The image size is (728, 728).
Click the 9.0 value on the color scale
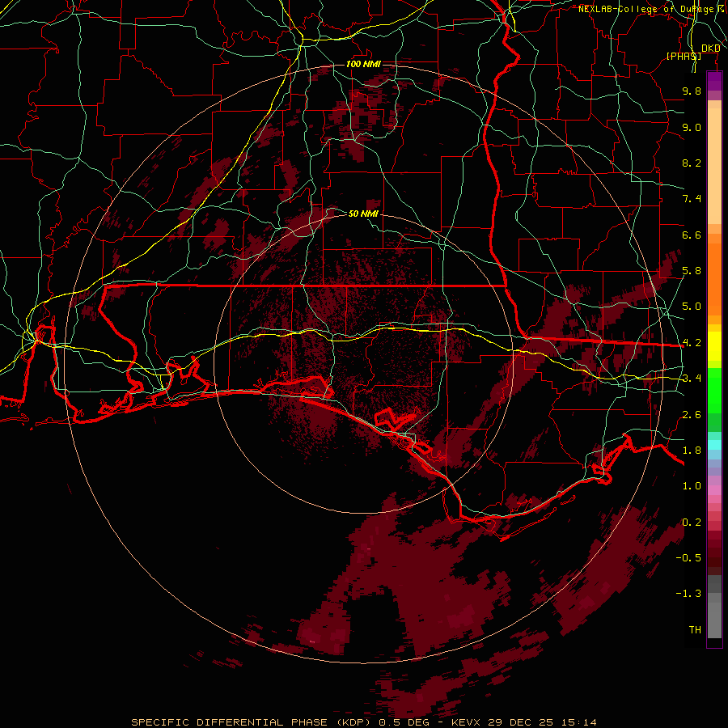[692, 127]
